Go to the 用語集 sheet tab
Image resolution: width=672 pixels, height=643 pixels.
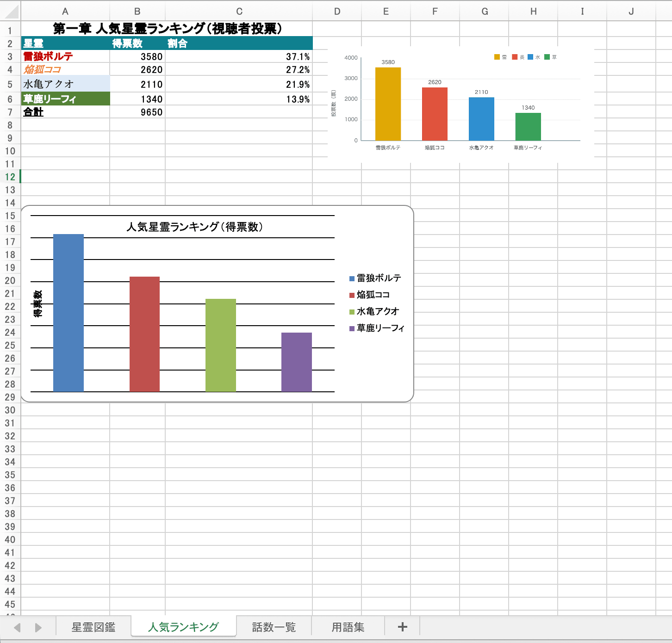point(348,627)
